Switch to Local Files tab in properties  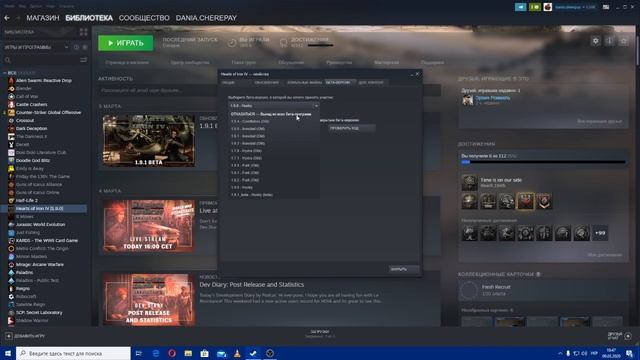304,82
